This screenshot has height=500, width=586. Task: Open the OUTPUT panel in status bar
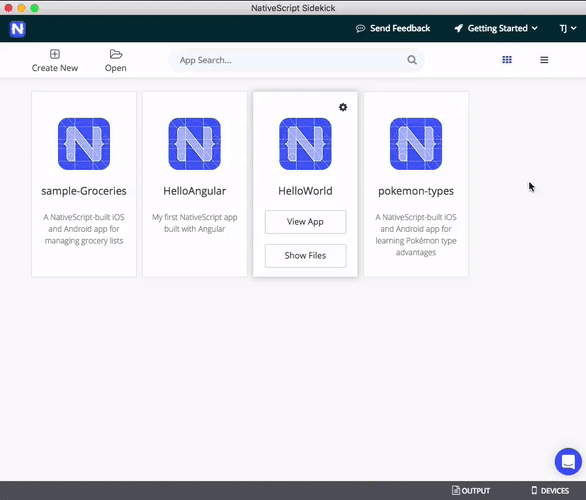[471, 490]
